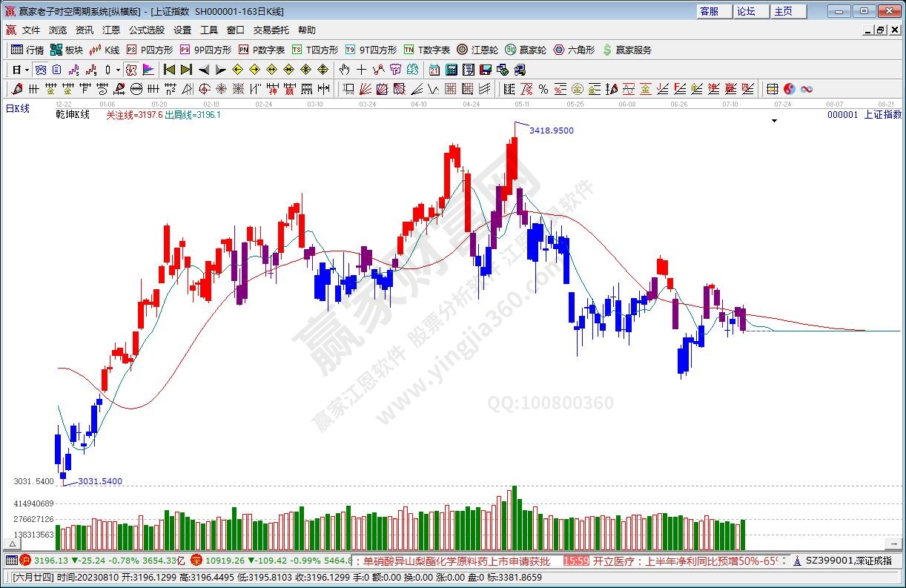Click the 赢家服务 dollar-sign button
The image size is (906, 588).
(x=626, y=50)
